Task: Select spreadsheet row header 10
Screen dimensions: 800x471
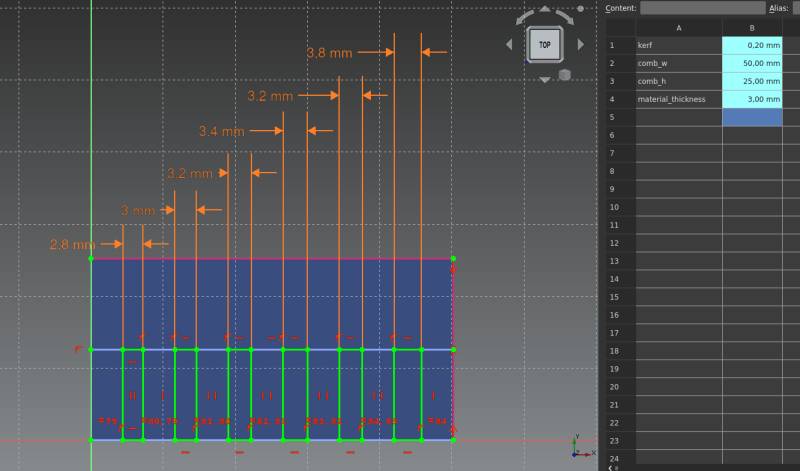Action: click(620, 207)
